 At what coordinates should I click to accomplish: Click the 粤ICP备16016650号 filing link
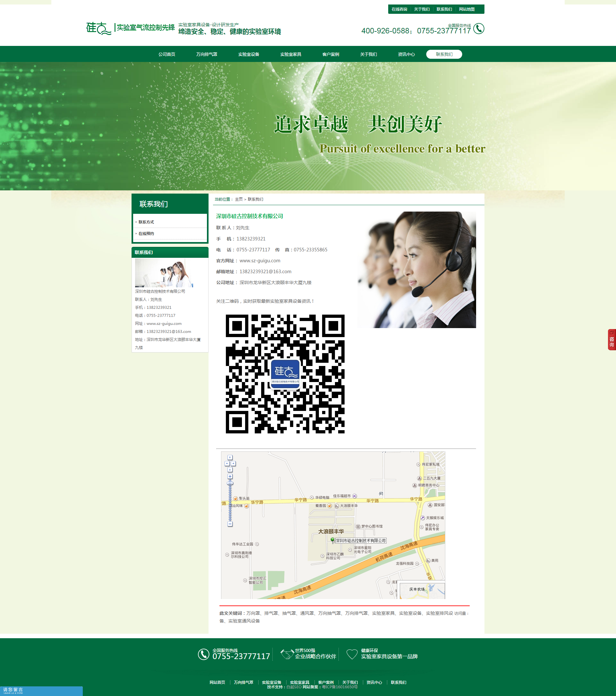click(x=340, y=687)
